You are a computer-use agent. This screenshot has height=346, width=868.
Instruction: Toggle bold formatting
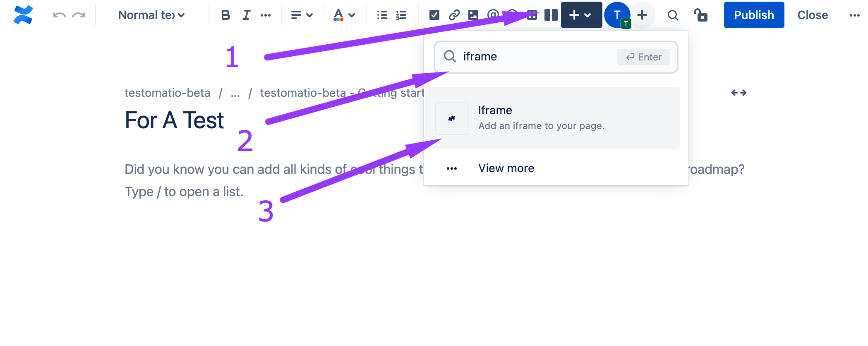[225, 15]
